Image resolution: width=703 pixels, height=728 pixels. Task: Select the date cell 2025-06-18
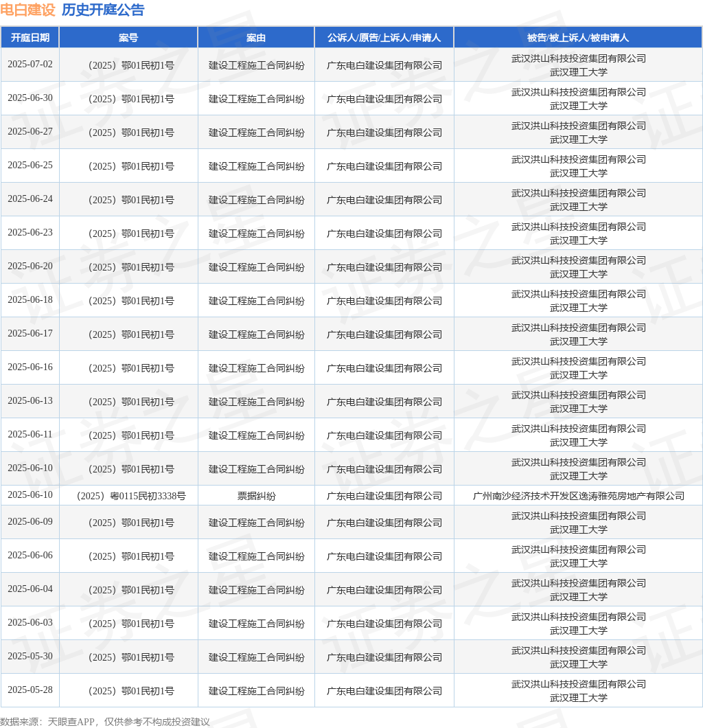30,299
